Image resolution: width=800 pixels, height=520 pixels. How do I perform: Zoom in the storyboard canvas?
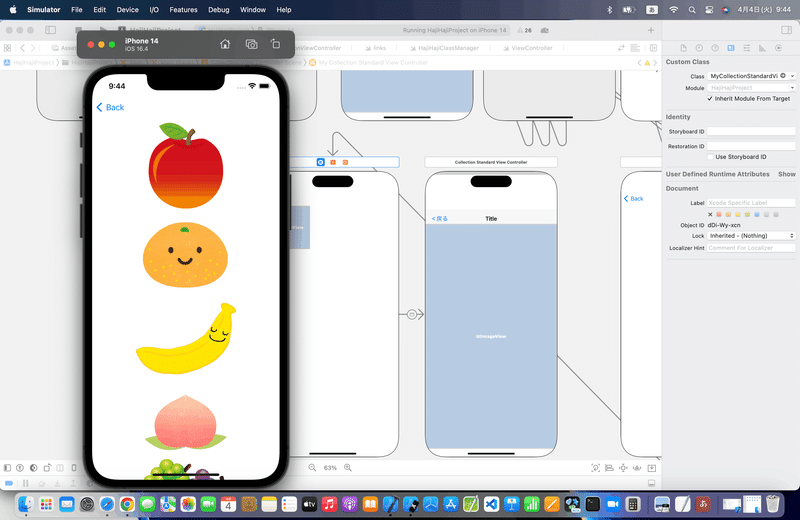(348, 467)
